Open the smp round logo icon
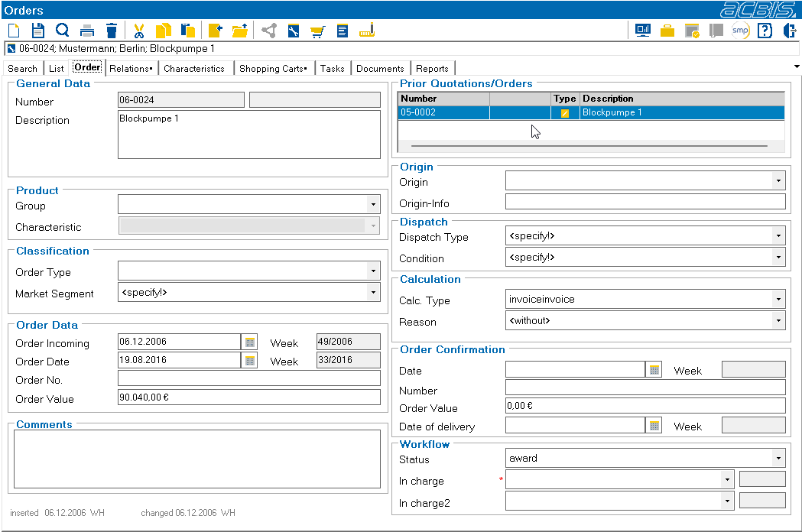Viewport: 802px width, 532px height. point(740,31)
